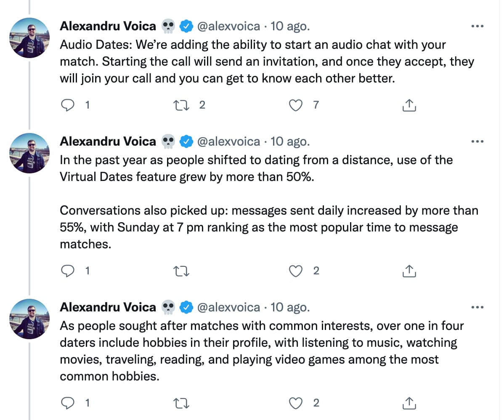Click the profile picture on hobbies tweet

tap(29, 319)
